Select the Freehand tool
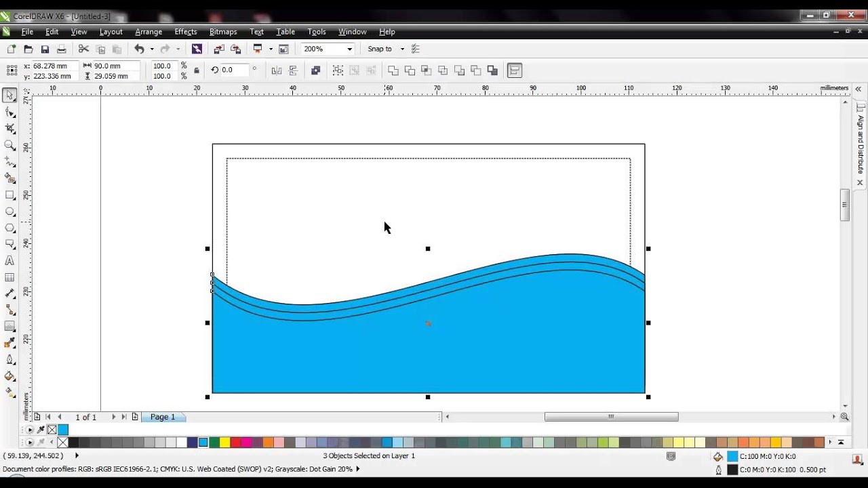 tap(9, 162)
